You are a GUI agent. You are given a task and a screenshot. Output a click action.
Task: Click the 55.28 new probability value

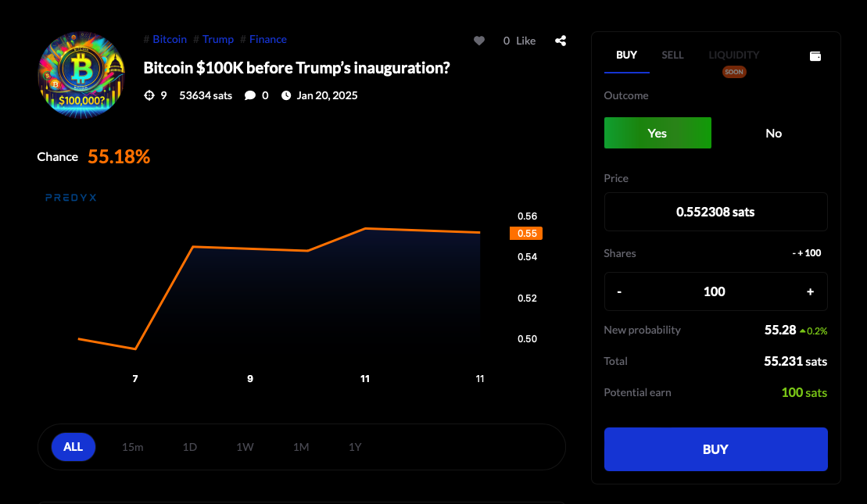coord(780,330)
